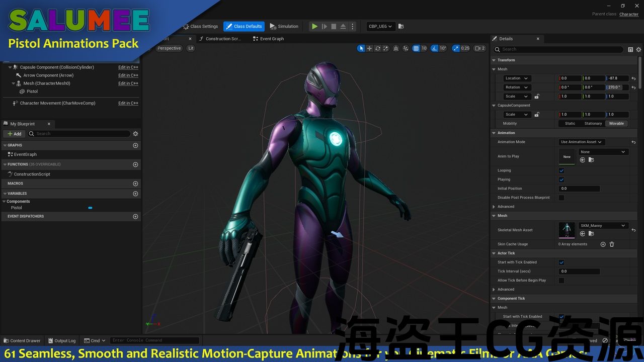Enable Allow Tick Before Begin Play
Screen dimensions: 644x362
pyautogui.click(x=561, y=281)
